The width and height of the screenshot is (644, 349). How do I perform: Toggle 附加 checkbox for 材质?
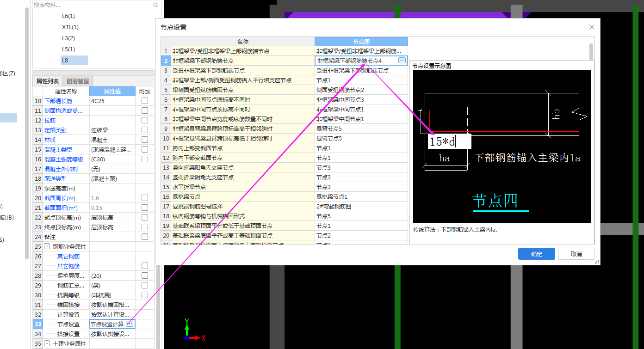coord(145,140)
